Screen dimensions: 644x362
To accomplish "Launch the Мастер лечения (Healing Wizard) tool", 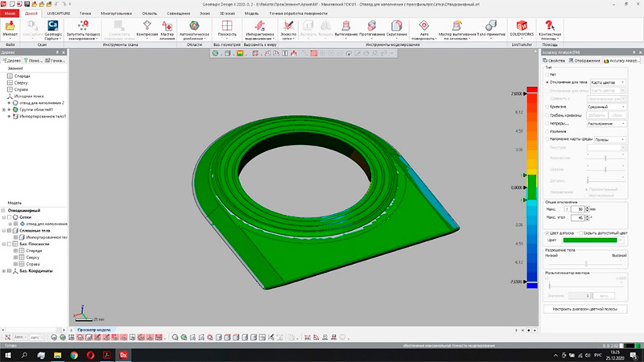I will (x=167, y=28).
